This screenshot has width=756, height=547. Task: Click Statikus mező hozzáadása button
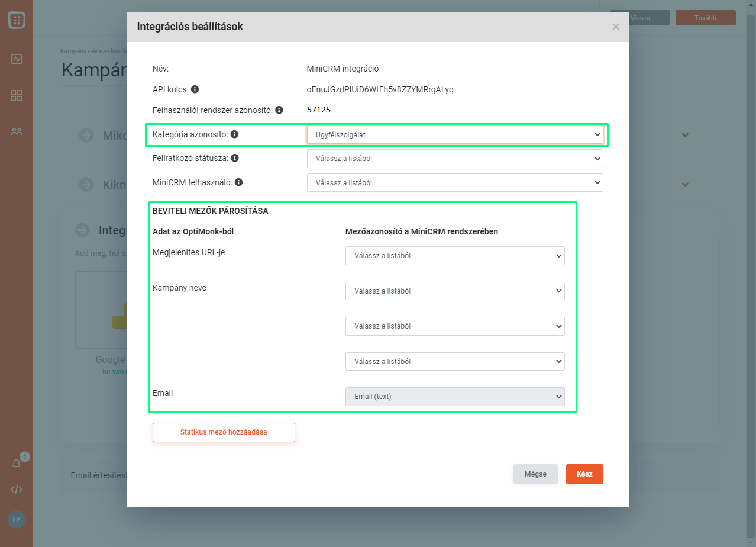click(x=224, y=432)
